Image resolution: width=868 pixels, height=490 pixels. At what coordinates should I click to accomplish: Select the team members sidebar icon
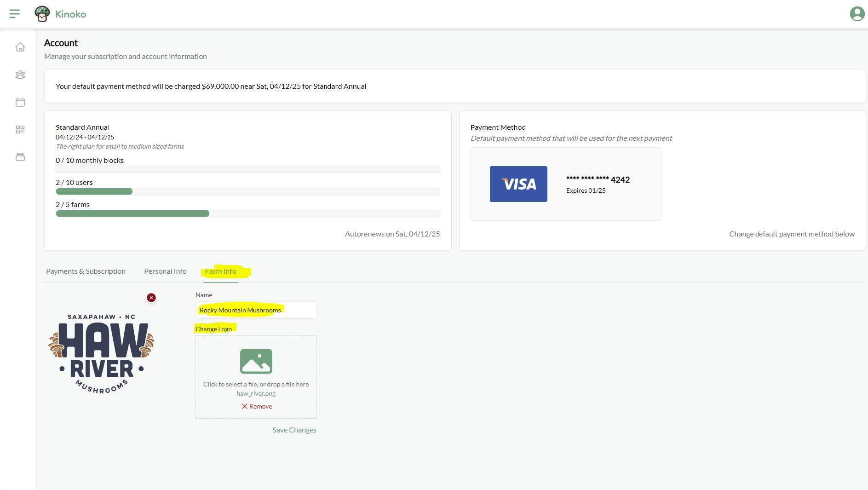(20, 75)
